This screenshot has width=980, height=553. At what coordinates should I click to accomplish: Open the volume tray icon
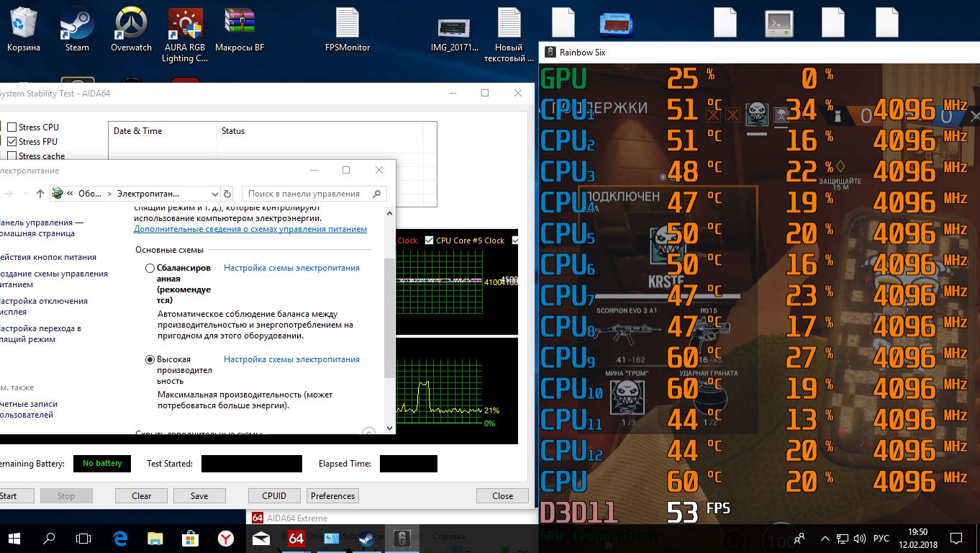pyautogui.click(x=858, y=538)
